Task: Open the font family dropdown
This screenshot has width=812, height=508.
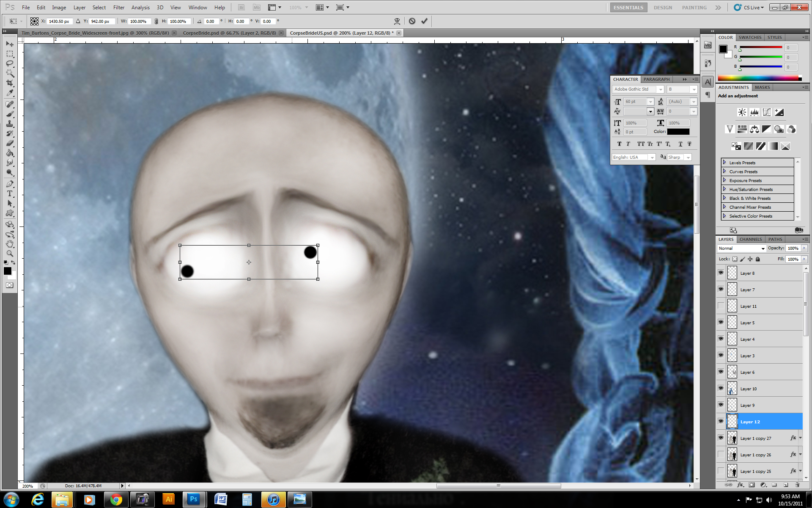Action: 661,89
